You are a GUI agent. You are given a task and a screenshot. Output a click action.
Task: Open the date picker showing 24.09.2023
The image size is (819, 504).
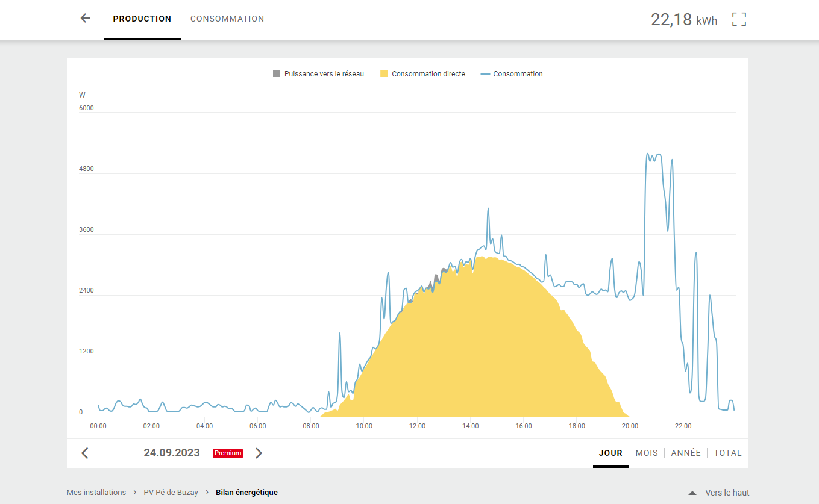(x=172, y=453)
